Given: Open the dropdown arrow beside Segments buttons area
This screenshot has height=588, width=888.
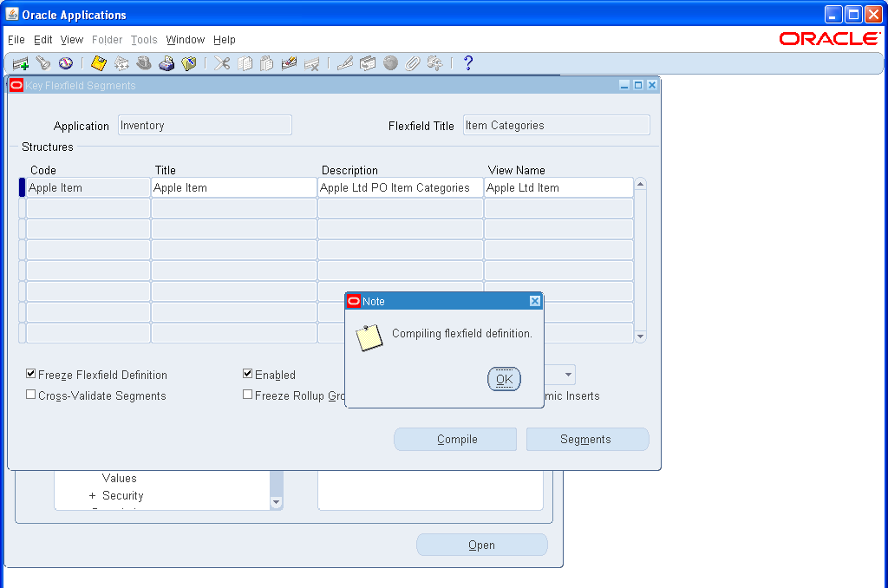Looking at the screenshot, I should coord(566,374).
